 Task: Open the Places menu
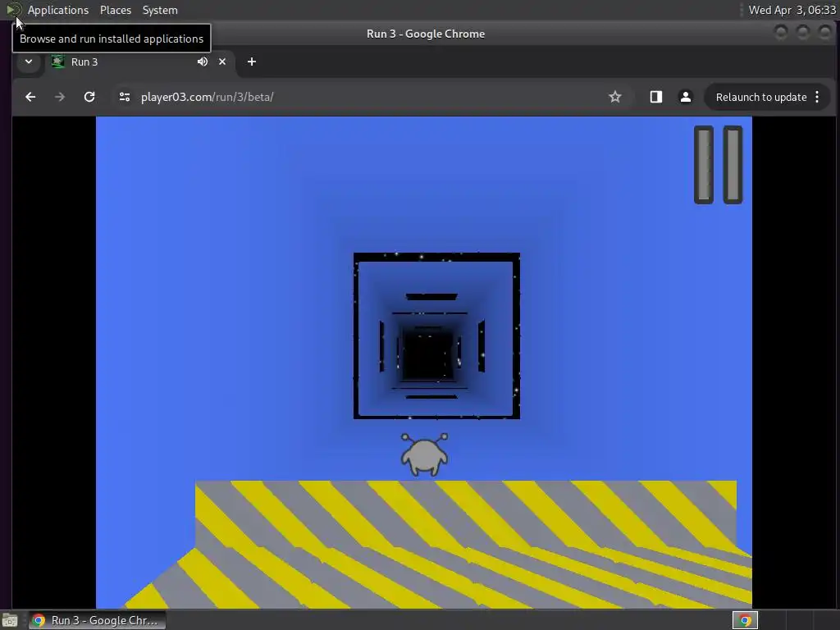[x=116, y=10]
